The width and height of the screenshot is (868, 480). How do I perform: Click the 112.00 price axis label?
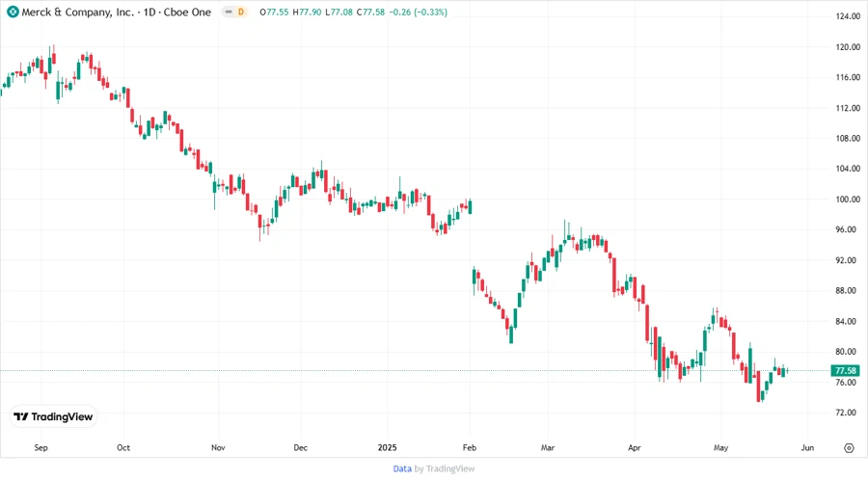click(x=848, y=108)
